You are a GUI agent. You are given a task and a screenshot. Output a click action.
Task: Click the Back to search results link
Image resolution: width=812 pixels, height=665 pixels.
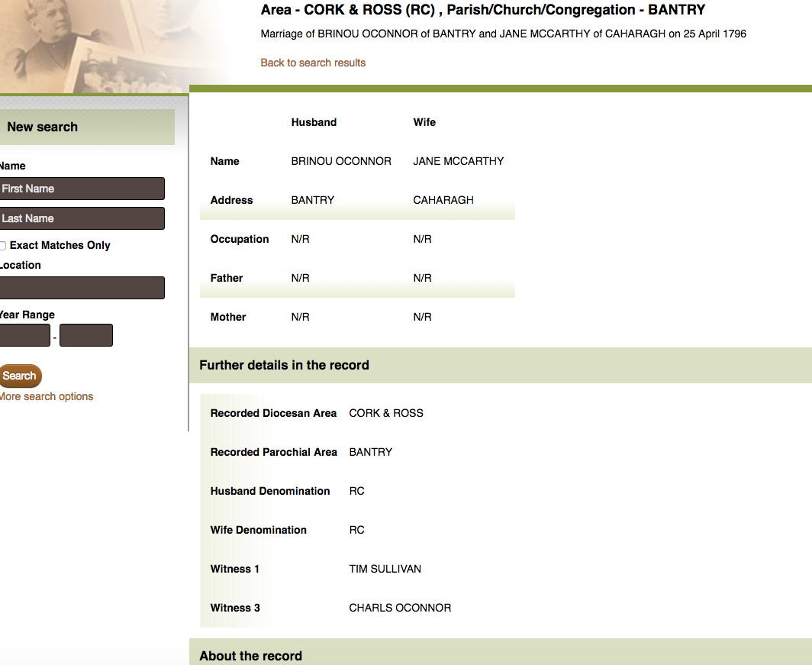313,63
